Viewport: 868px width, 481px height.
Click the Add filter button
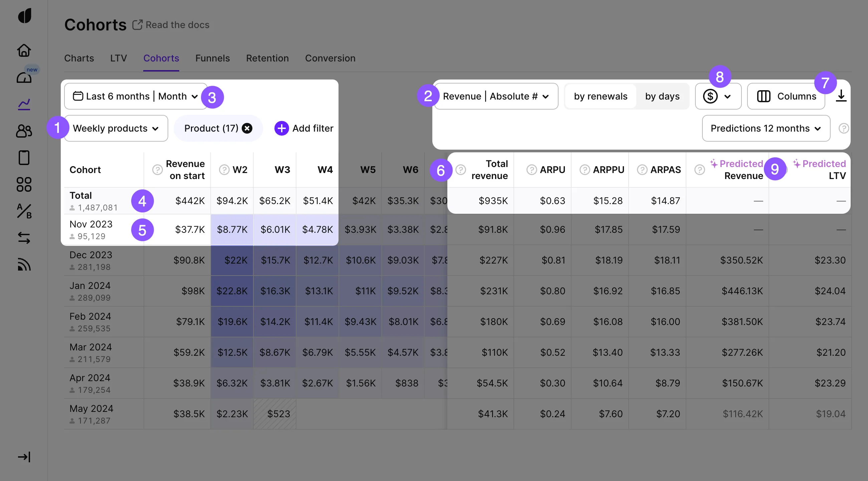(x=304, y=128)
